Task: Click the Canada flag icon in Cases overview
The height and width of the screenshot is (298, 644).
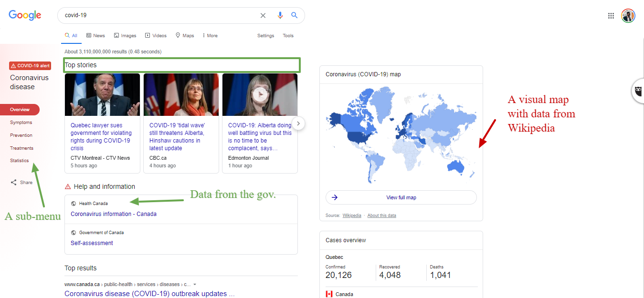Action: pyautogui.click(x=329, y=294)
